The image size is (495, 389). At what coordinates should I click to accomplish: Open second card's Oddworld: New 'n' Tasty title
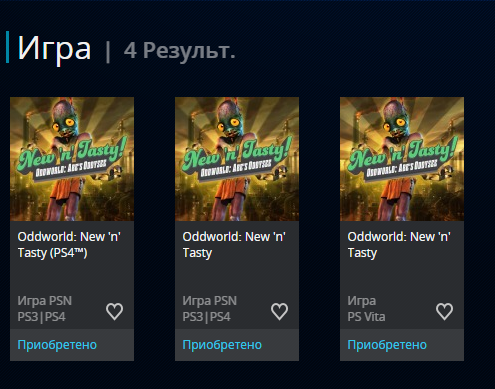click(x=234, y=245)
